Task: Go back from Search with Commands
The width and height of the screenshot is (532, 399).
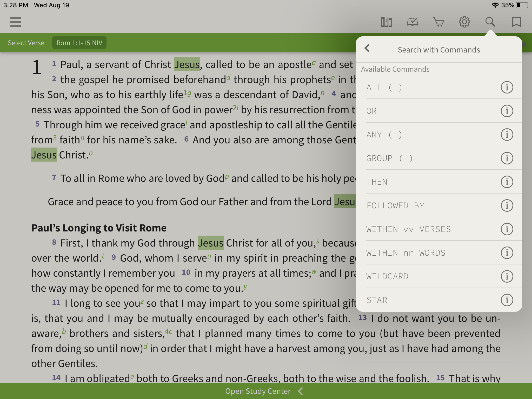Action: coord(367,48)
